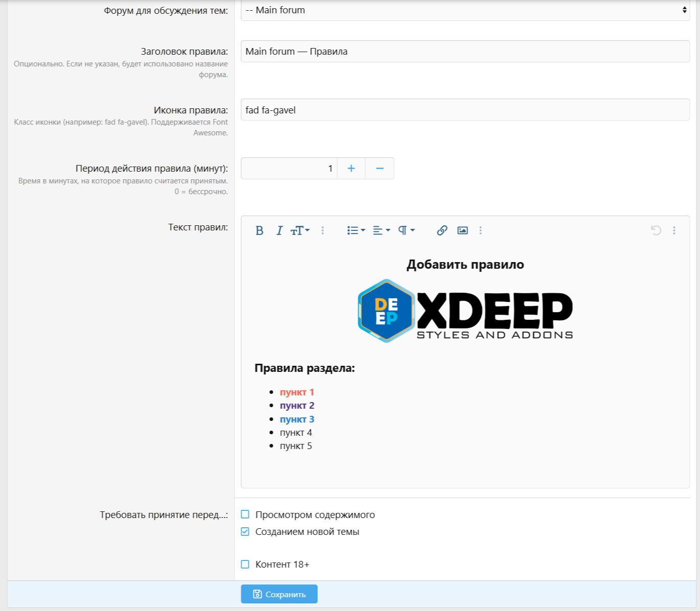Click the insert link icon
Viewport: 700px width, 611px height.
pos(442,230)
